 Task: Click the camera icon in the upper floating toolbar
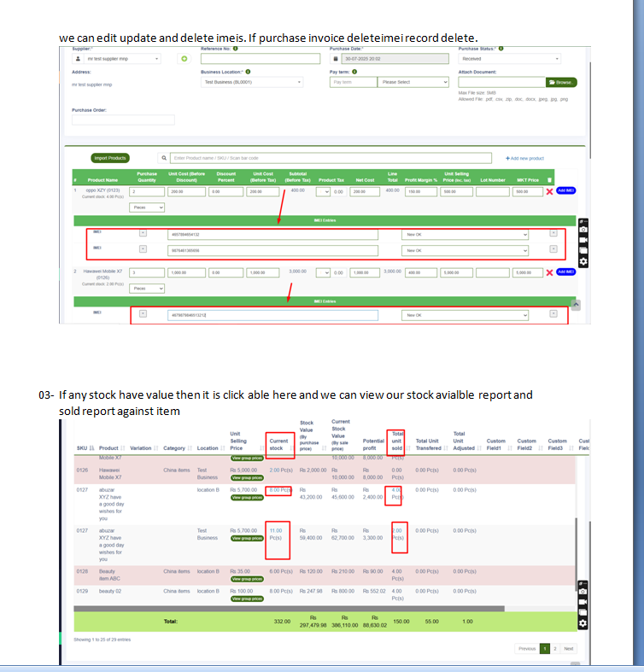(583, 231)
